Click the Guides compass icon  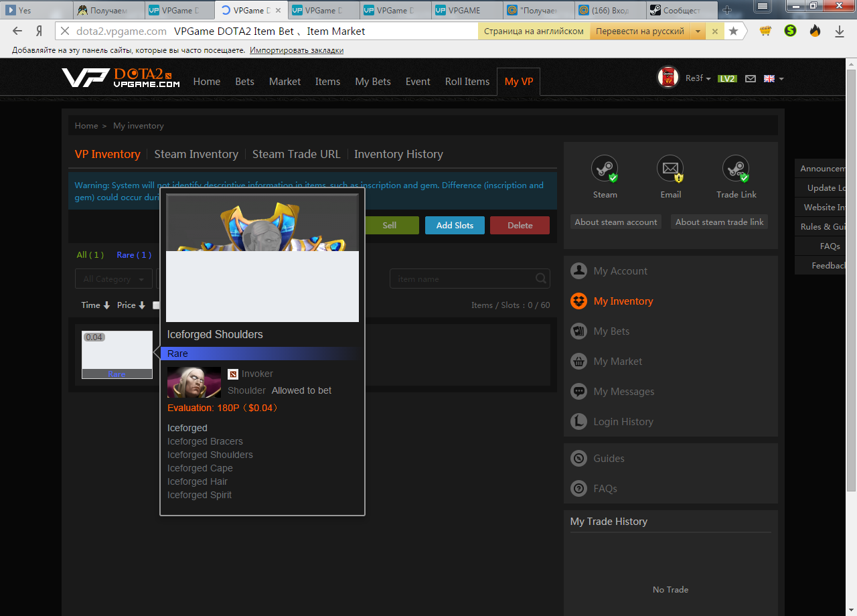578,459
